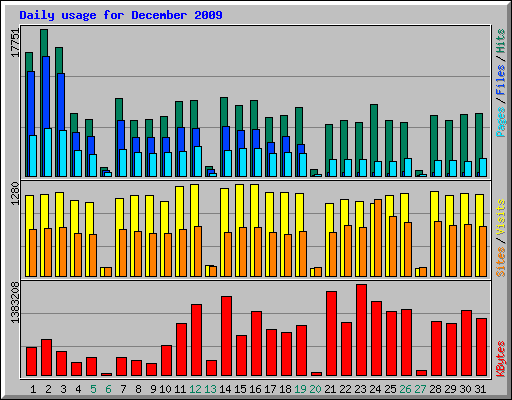
Task: Select the tallest red KBytes bar for day 23
Action: (361, 330)
